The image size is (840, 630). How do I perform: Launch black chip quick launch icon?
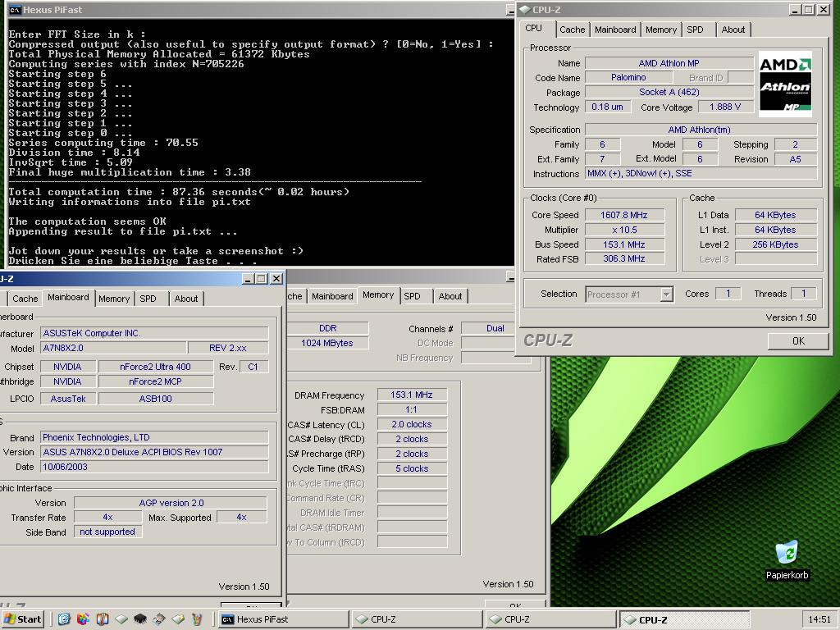140,619
